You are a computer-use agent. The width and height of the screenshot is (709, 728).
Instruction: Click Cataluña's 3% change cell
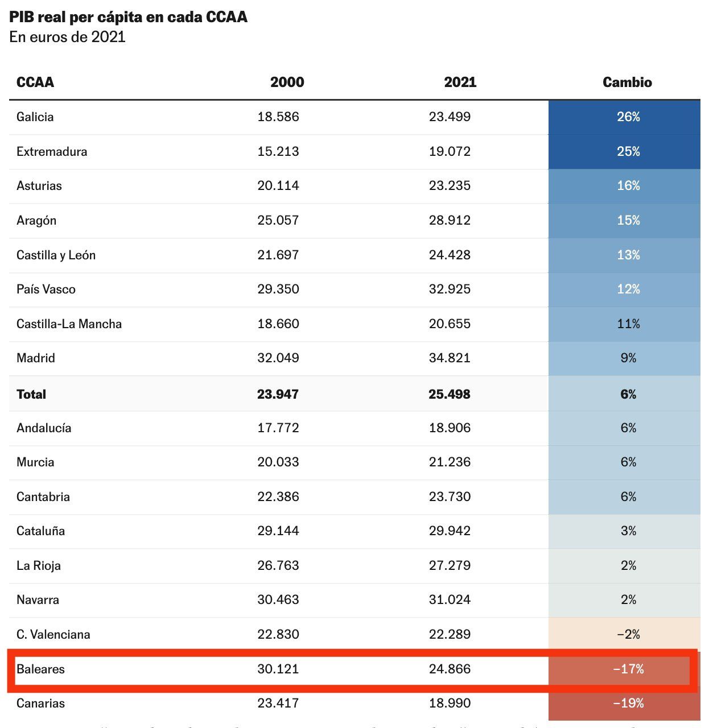tap(628, 531)
